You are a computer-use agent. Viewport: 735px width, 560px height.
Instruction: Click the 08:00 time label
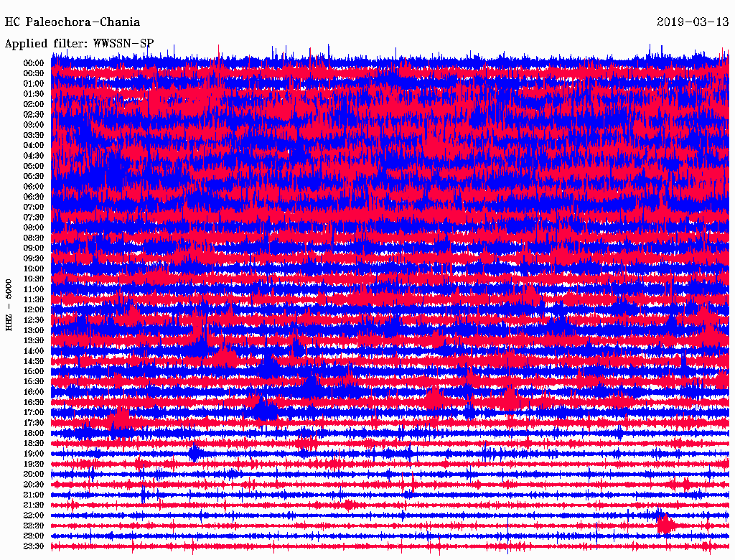point(34,228)
